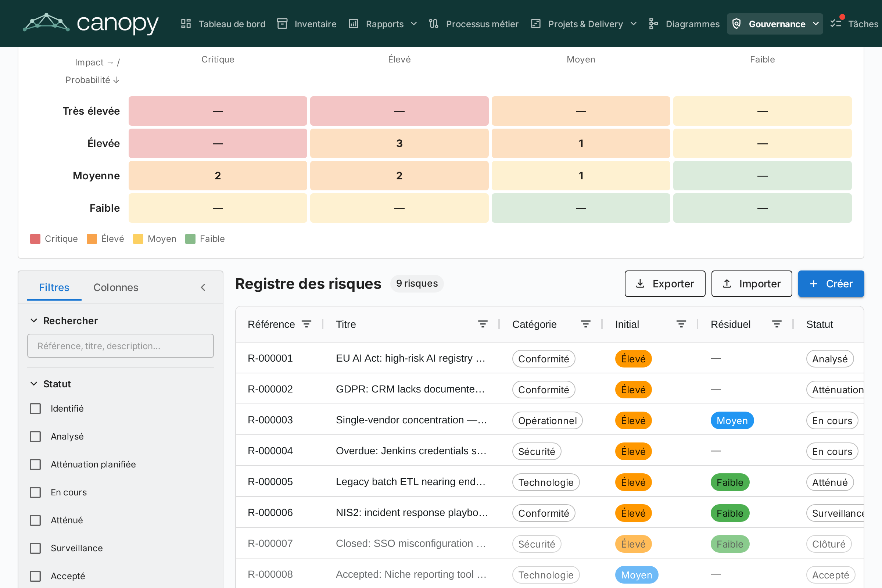This screenshot has width=882, height=588.
Task: Switch to the Filtres tab
Action: click(54, 288)
